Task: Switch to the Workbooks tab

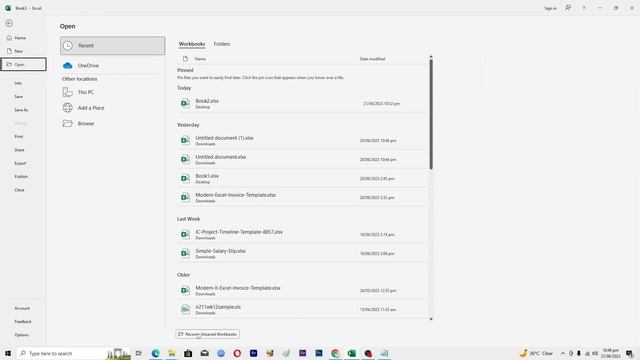Action: (x=192, y=44)
